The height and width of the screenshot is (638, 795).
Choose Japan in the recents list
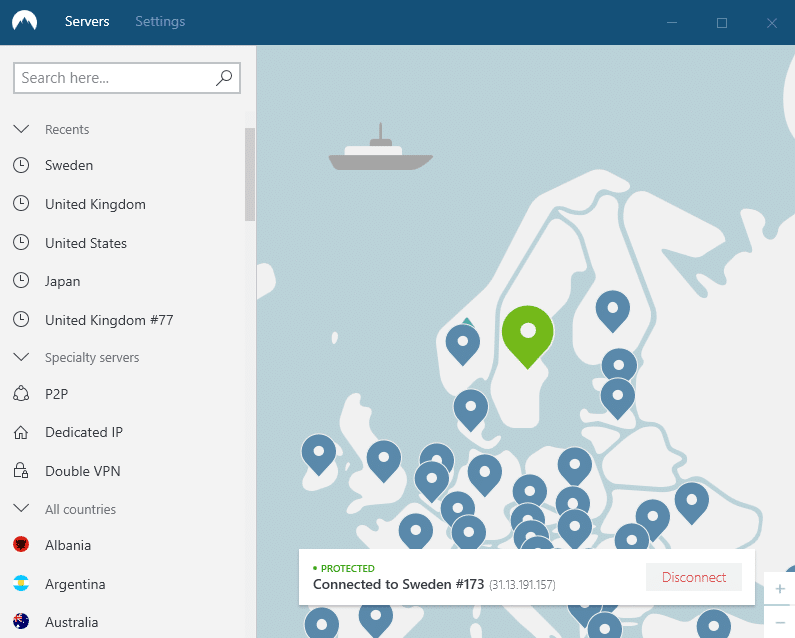click(62, 281)
